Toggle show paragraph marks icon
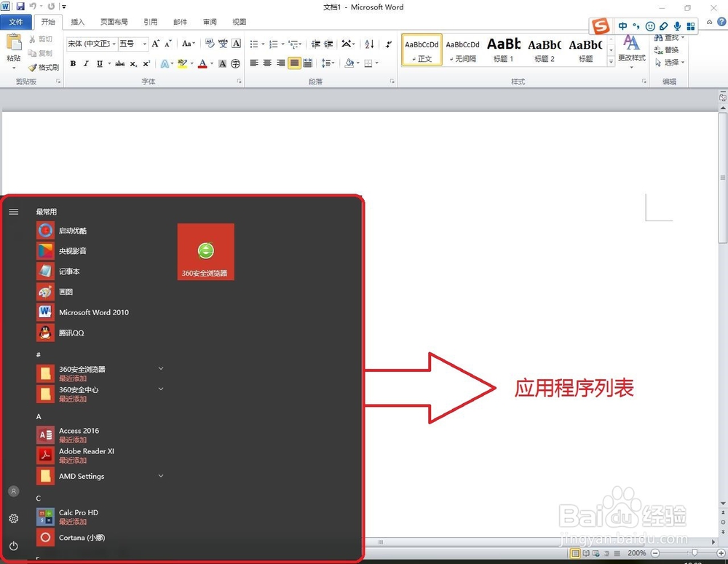 coord(388,44)
